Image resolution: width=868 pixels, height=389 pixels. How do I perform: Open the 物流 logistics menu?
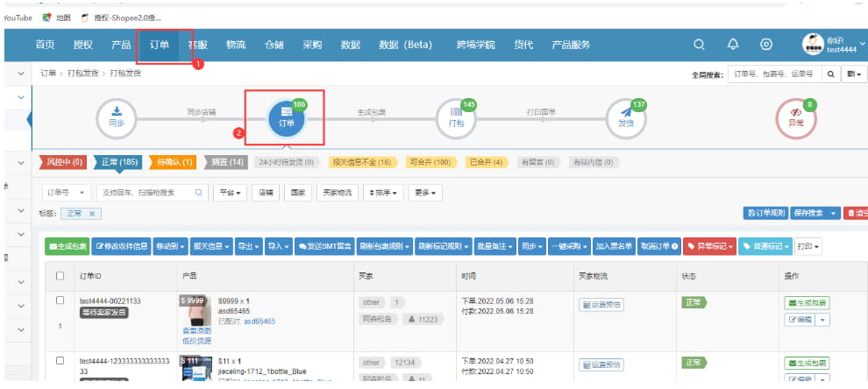pyautogui.click(x=236, y=45)
